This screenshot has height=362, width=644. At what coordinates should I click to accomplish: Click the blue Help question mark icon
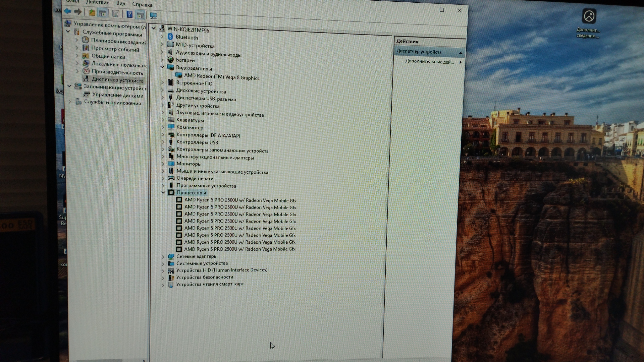[129, 14]
